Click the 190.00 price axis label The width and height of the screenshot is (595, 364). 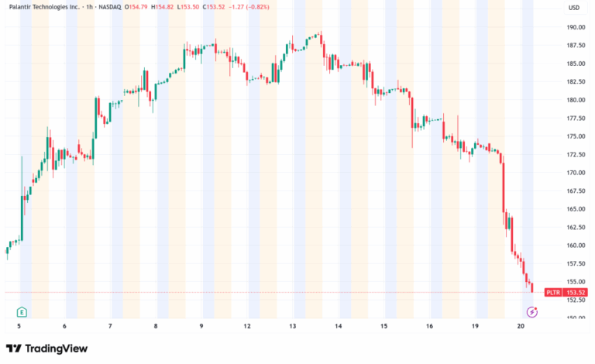coord(576,27)
